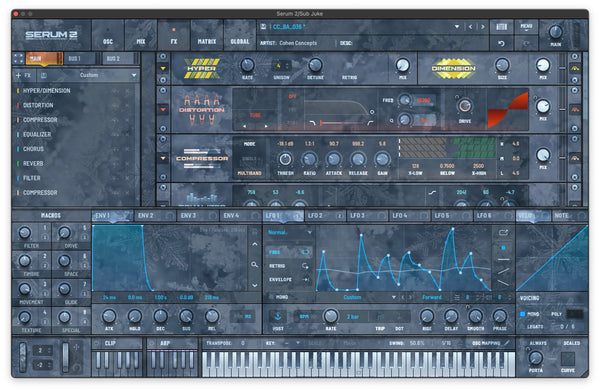
Task: Click the LFO anchor icon above HOST
Action: [x=278, y=316]
